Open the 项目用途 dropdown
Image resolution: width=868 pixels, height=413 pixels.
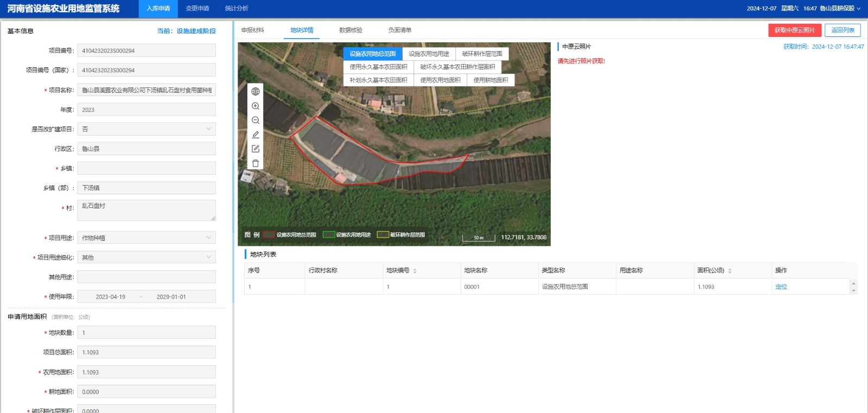click(x=146, y=238)
